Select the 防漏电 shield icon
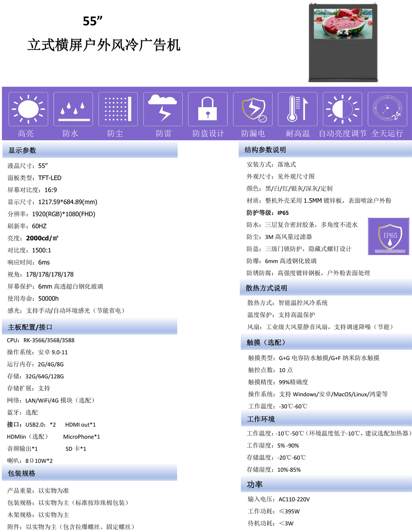The image size is (412, 532). pyautogui.click(x=252, y=108)
